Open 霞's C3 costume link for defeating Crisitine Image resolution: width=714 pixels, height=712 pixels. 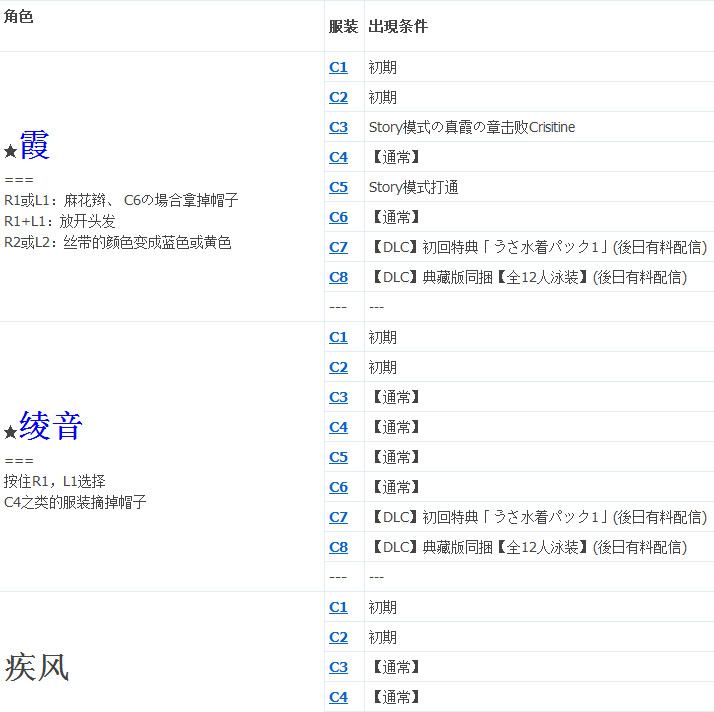(338, 127)
